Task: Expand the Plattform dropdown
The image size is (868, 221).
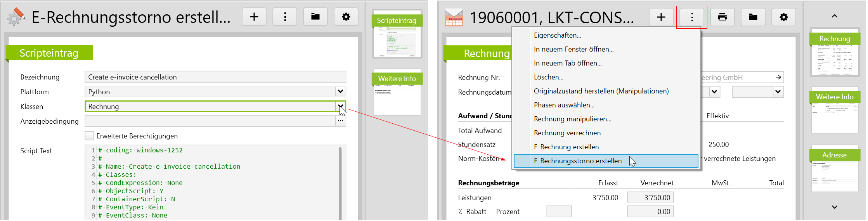Action: click(x=340, y=92)
